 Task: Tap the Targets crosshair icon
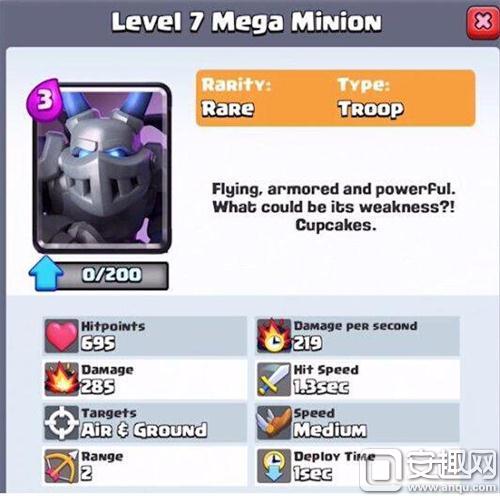(61, 423)
